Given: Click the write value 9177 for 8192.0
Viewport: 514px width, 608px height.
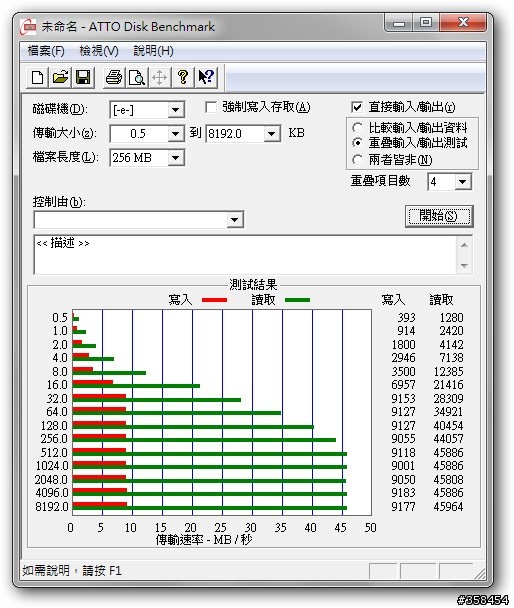Looking at the screenshot, I should (x=403, y=507).
